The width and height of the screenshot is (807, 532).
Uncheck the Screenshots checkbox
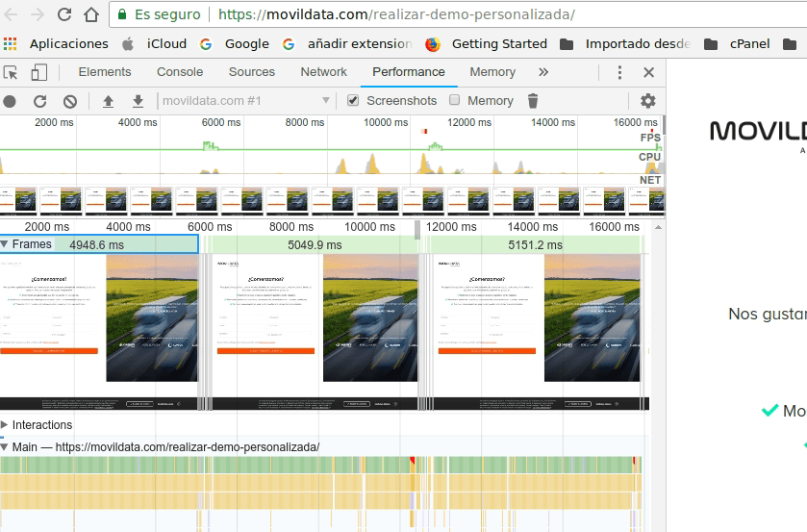353,100
